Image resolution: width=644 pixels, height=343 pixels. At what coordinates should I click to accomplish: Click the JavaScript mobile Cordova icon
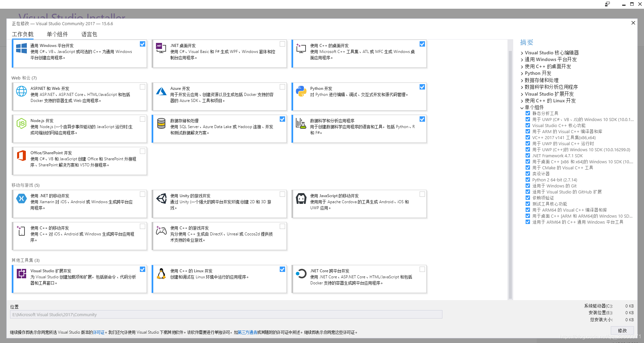tap(301, 198)
